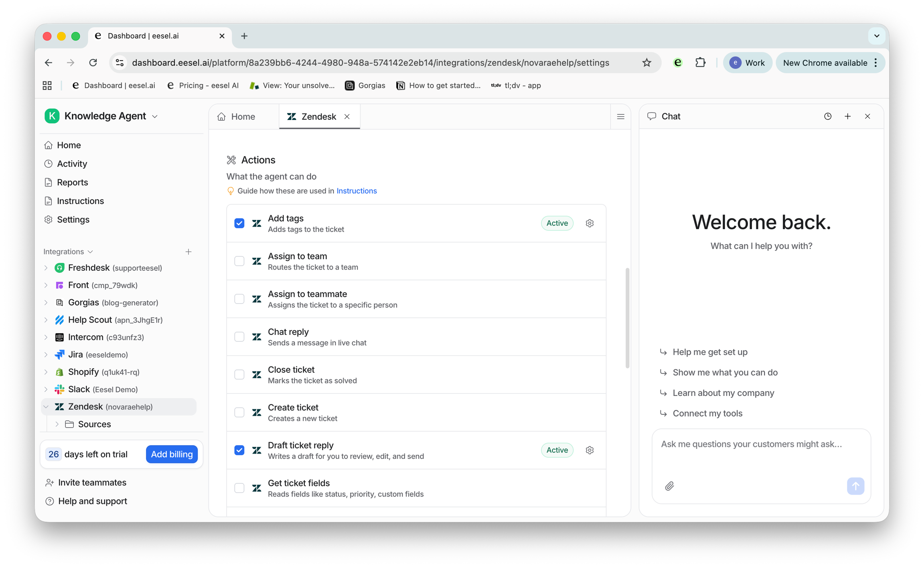Send chat message with arrow button

tap(855, 486)
